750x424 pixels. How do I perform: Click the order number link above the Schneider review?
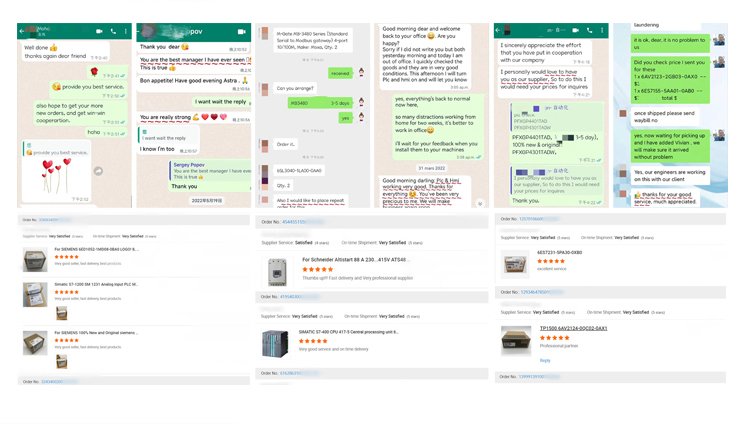pos(302,222)
